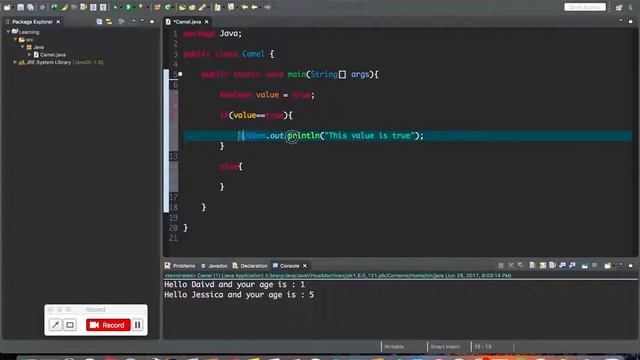Toggle Show Console on standard error change
This screenshot has height=360, width=640.
pyautogui.click(x=572, y=265)
